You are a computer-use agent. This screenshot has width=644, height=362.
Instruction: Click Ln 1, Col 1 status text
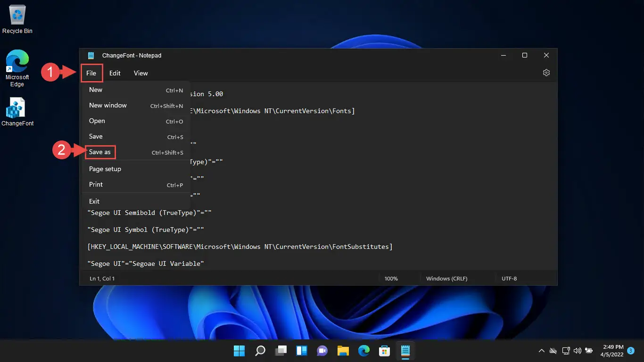(x=102, y=279)
